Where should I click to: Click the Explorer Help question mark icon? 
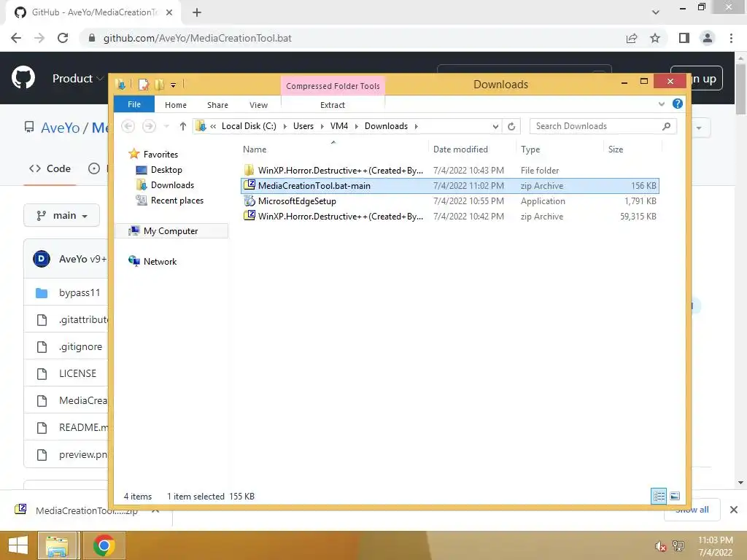click(677, 104)
